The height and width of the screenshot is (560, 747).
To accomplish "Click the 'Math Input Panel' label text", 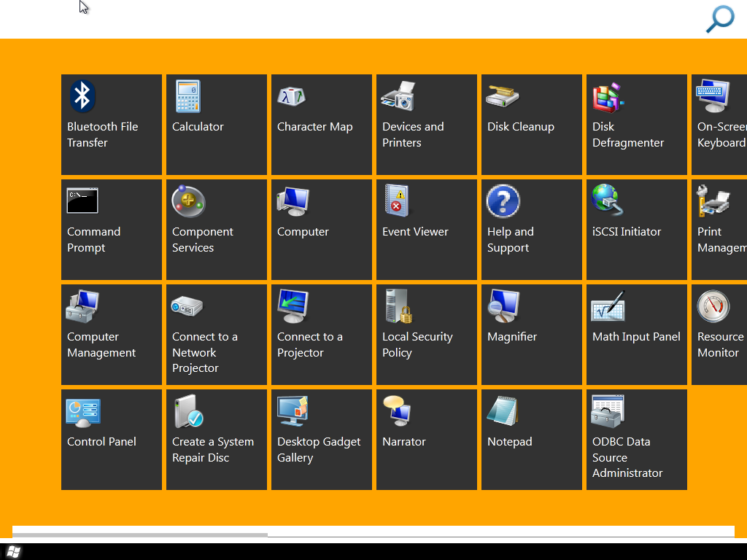I will point(636,337).
